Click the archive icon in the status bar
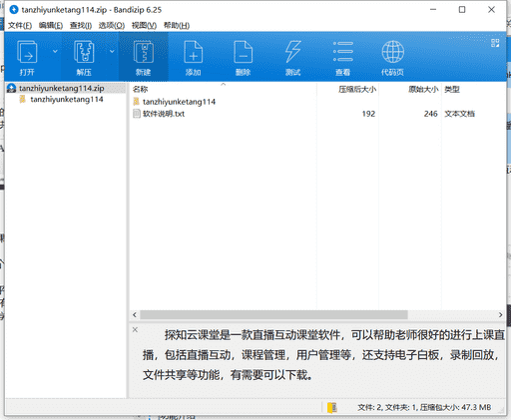The height and width of the screenshot is (420, 511). click(x=332, y=407)
